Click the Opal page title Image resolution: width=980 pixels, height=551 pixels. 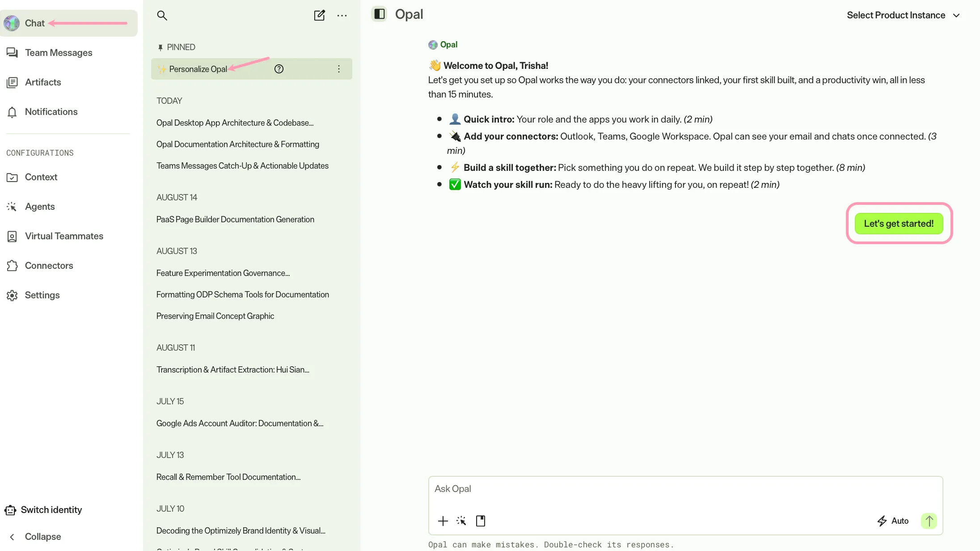click(x=409, y=14)
